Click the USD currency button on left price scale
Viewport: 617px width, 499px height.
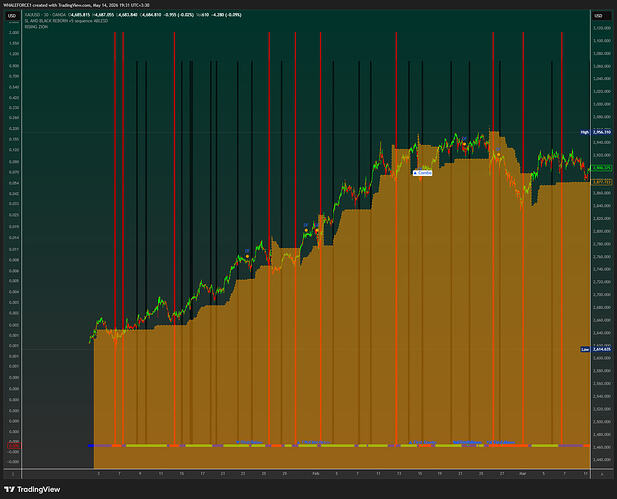[x=12, y=16]
